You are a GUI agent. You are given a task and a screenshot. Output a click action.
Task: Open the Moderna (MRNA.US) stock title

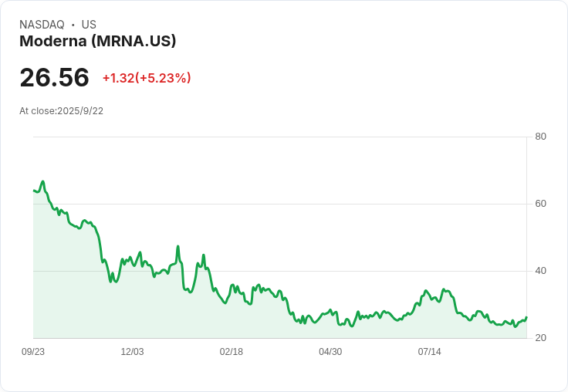98,42
